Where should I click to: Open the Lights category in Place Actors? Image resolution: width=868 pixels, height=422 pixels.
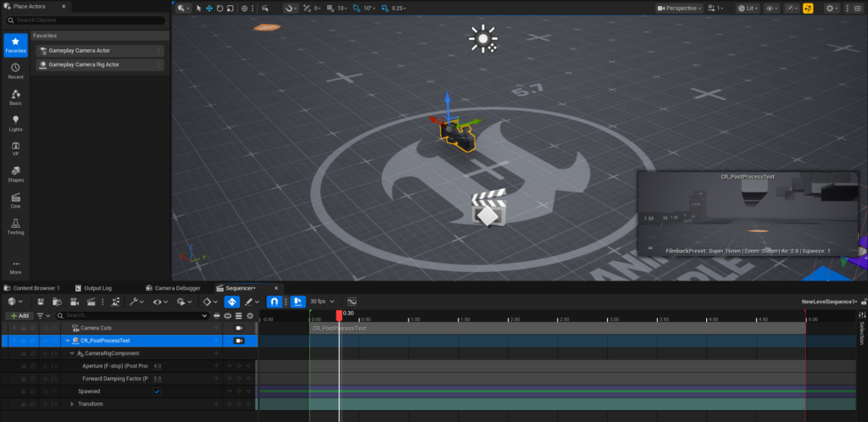15,124
